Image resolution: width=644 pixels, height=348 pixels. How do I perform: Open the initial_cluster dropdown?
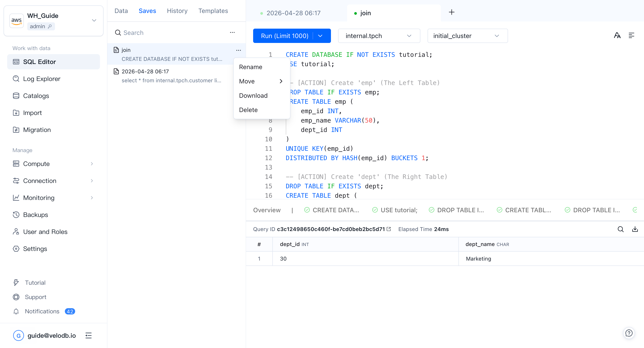tap(467, 36)
